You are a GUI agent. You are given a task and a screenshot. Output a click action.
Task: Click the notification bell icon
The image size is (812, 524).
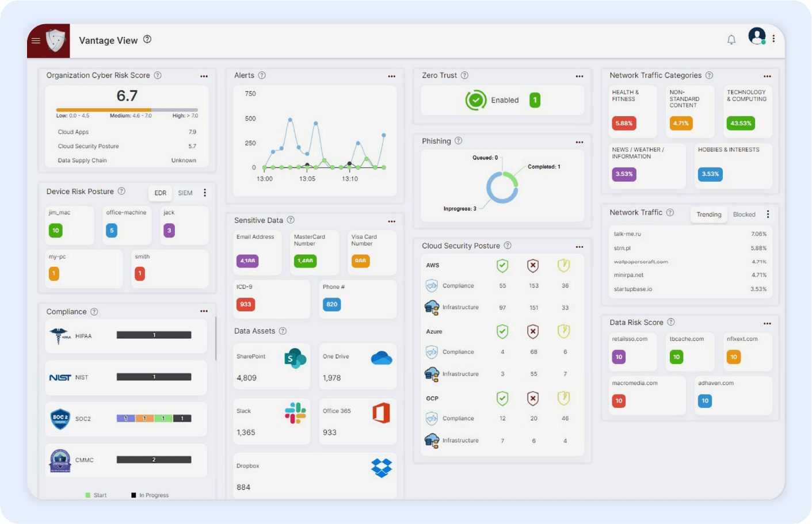point(731,40)
